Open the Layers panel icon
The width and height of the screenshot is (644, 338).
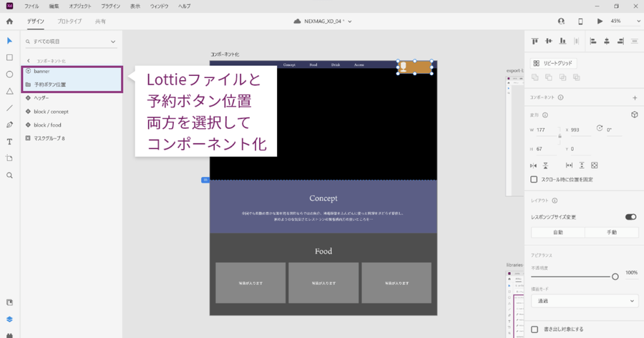pyautogui.click(x=9, y=319)
